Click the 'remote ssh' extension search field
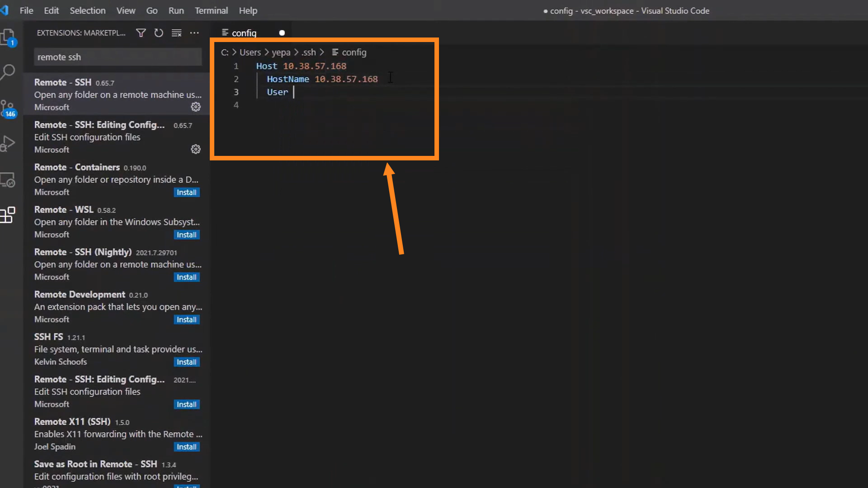 pos(118,57)
